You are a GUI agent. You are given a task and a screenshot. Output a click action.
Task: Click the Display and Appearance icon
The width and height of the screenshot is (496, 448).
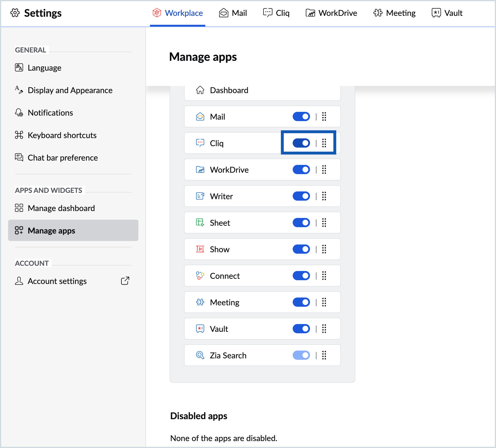(19, 90)
